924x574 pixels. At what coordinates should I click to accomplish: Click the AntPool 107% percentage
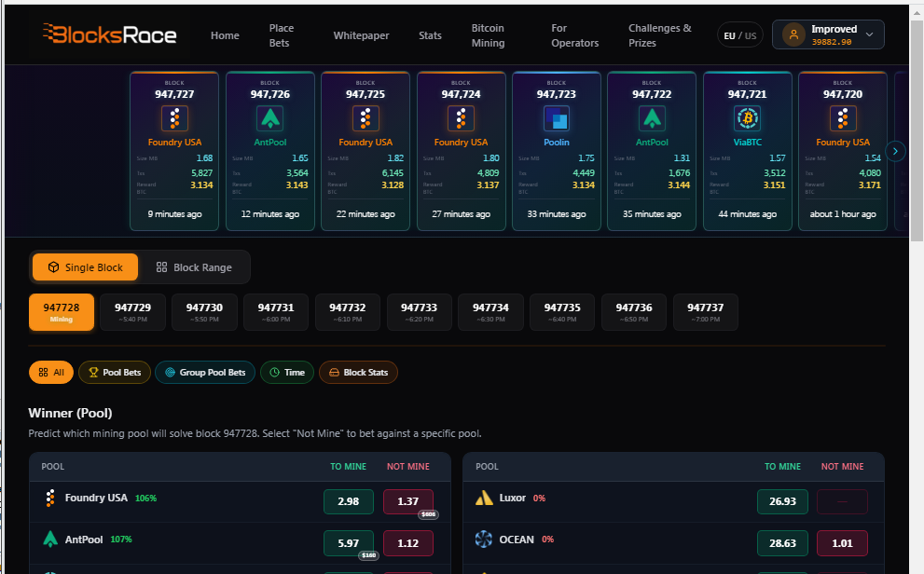coord(121,540)
